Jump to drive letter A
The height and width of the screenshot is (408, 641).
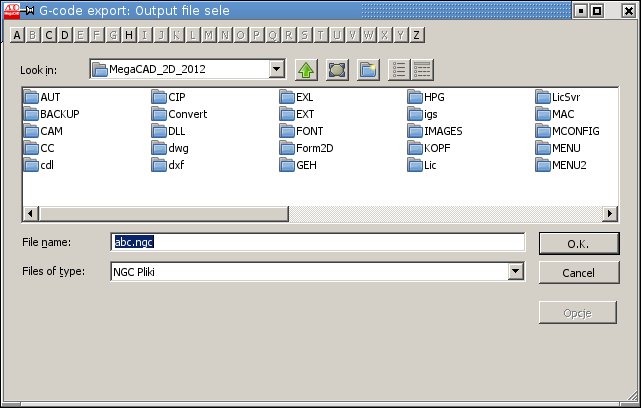[17, 35]
